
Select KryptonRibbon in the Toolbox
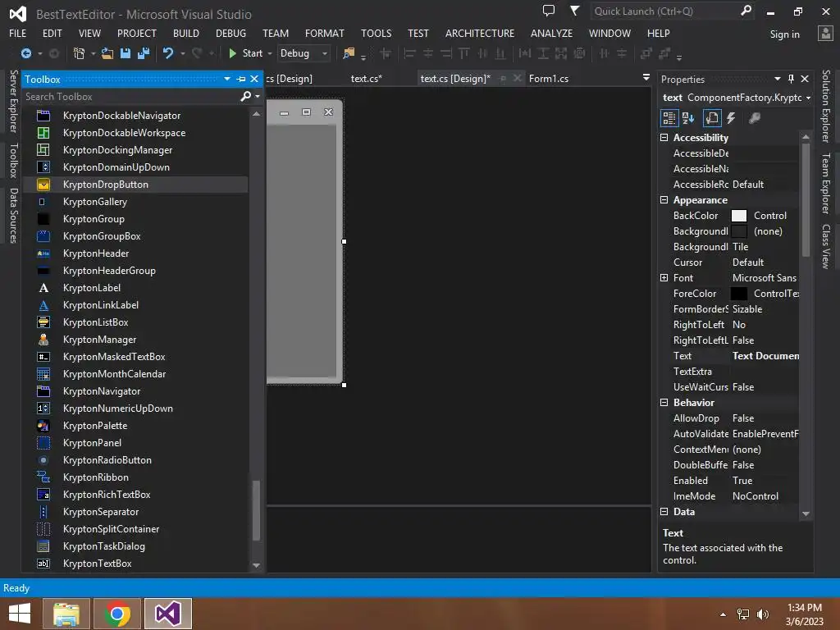click(135, 477)
